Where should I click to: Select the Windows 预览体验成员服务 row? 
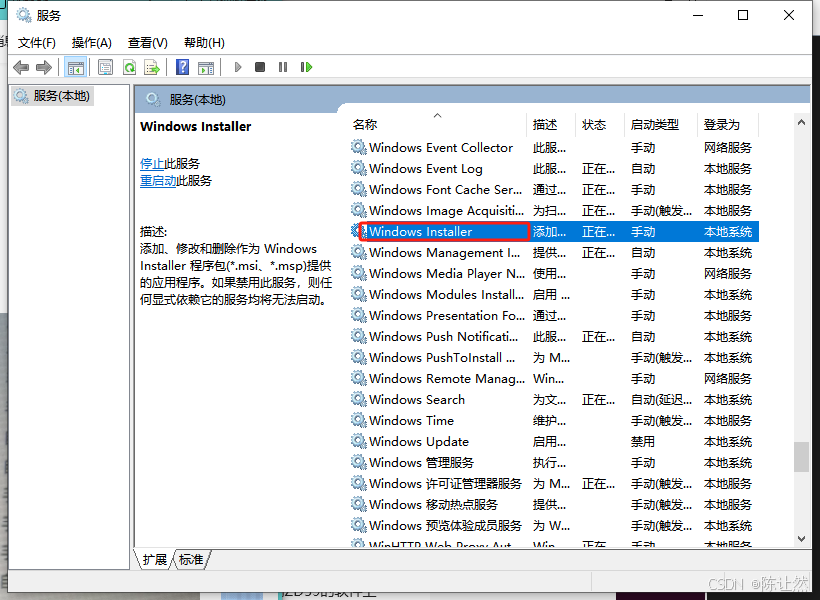(x=554, y=525)
